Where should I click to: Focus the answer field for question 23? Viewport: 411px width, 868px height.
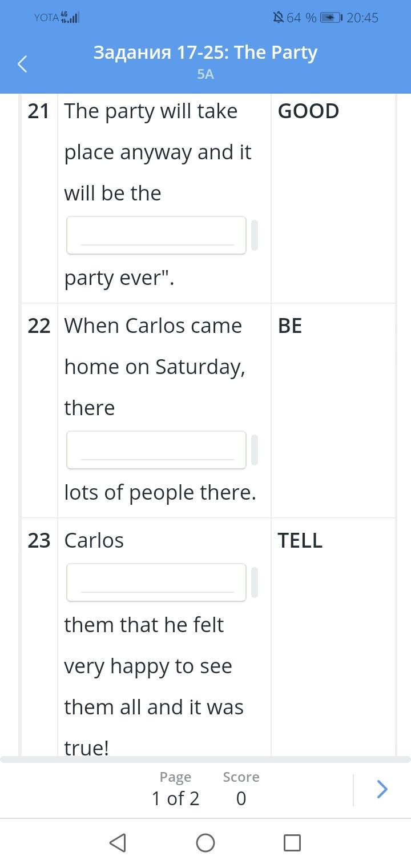point(156,582)
